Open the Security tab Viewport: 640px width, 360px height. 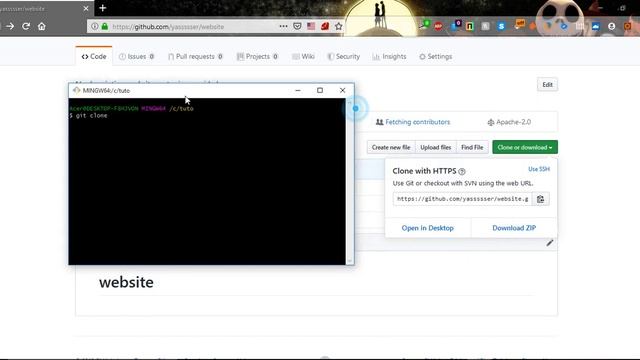[343, 56]
